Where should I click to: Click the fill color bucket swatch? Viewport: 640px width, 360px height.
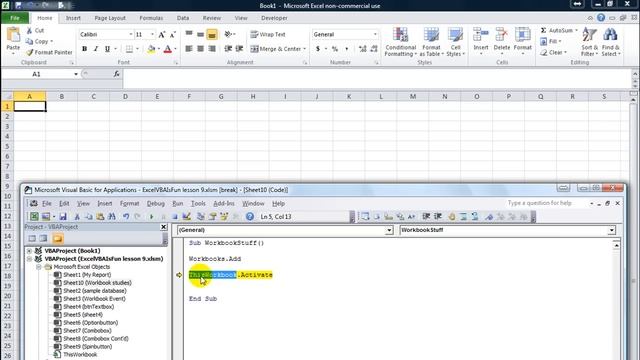151,49
